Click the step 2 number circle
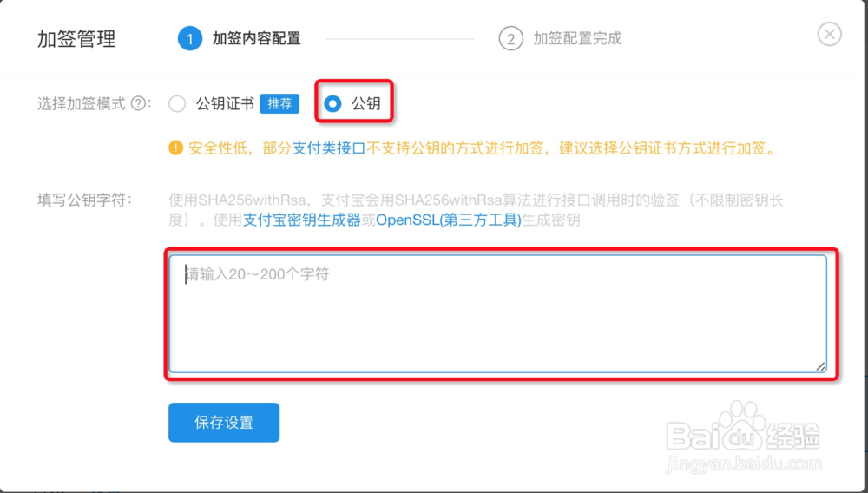The height and width of the screenshot is (493, 868). 510,39
